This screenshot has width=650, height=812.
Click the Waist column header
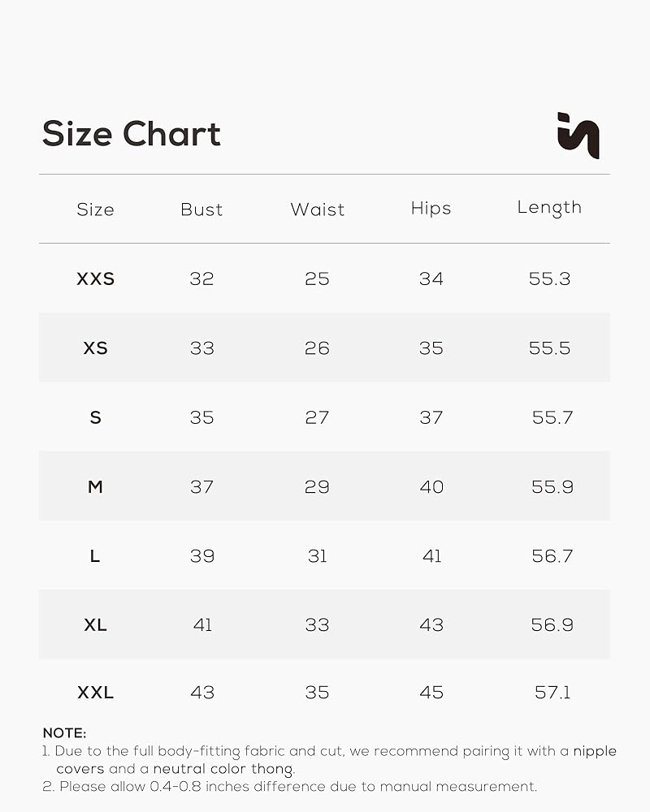tap(317, 209)
